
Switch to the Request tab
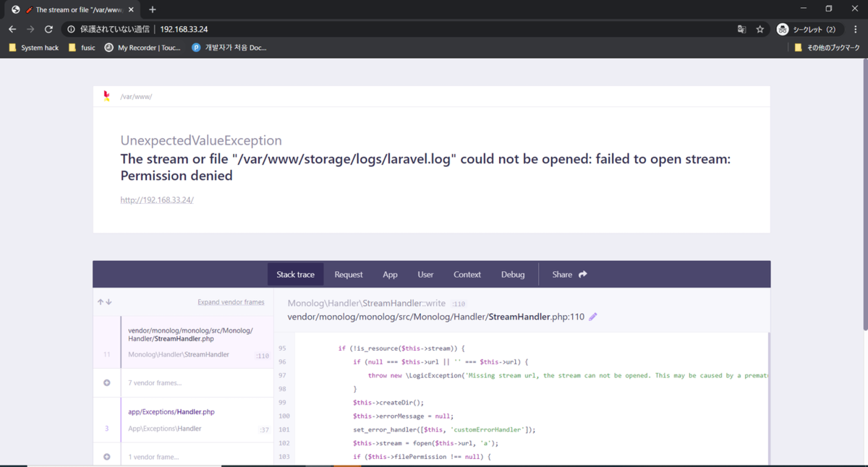click(348, 274)
